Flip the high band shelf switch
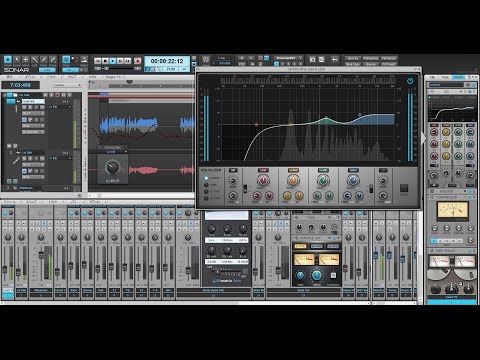The width and height of the screenshot is (480, 360). click(371, 189)
